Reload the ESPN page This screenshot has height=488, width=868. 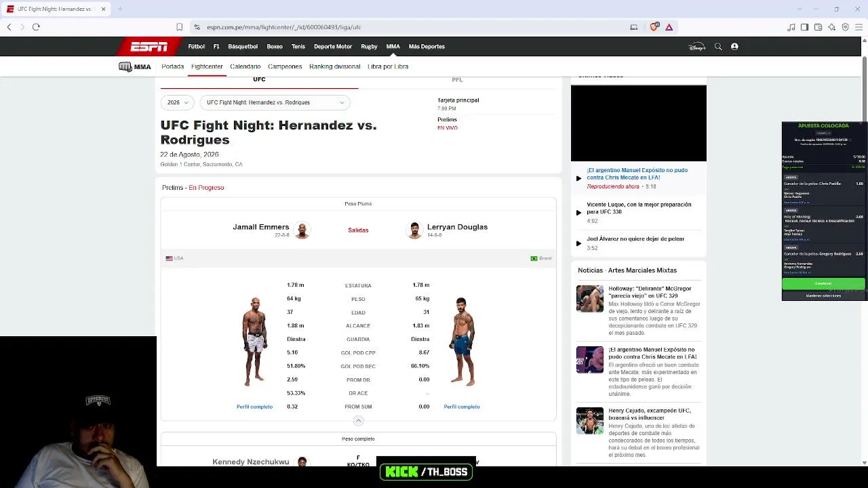36,27
